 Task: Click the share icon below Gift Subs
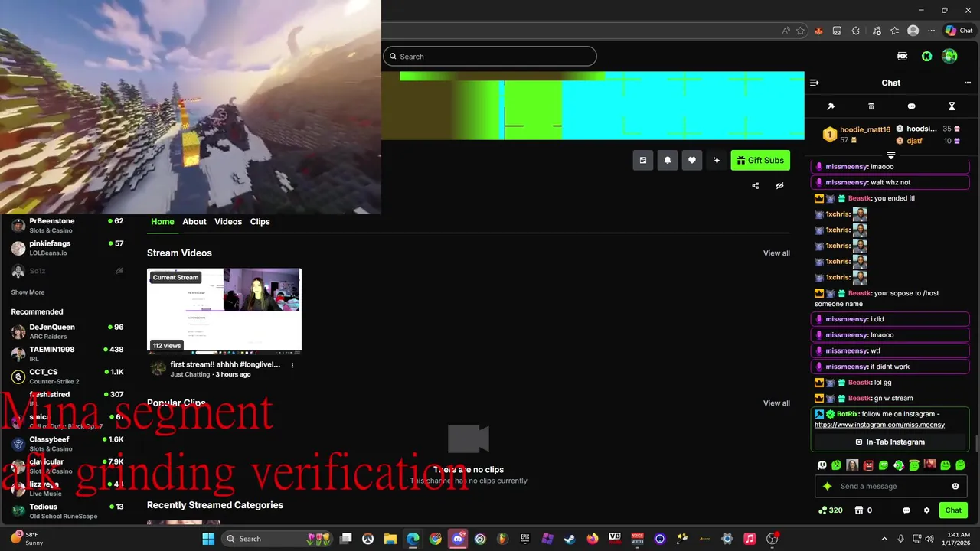[x=756, y=186]
